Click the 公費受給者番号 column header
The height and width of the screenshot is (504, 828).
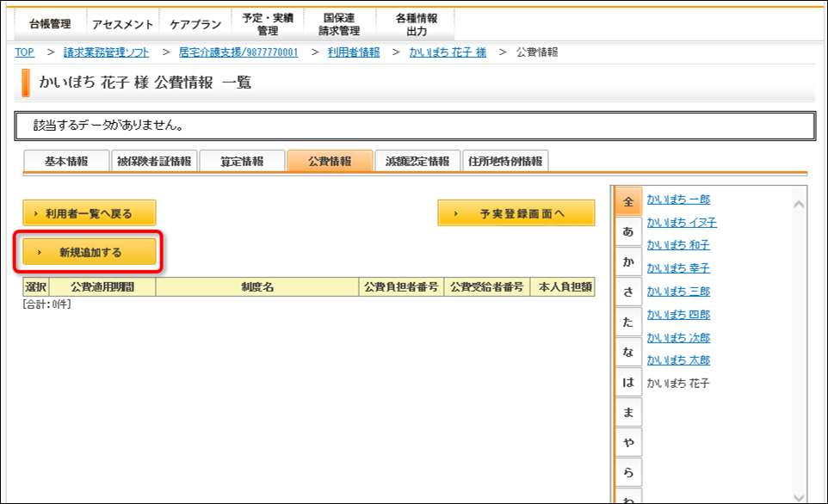click(487, 287)
